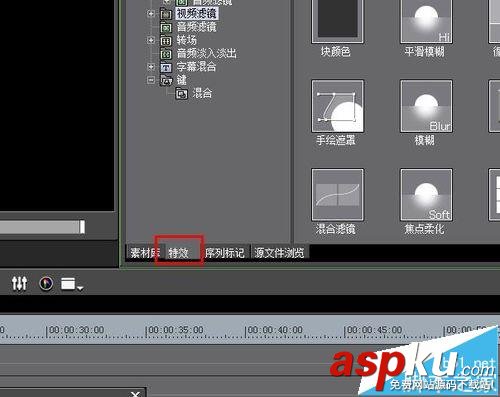The height and width of the screenshot is (397, 500).
Task: Collapse the 键 tree node
Action: pyautogui.click(x=151, y=80)
